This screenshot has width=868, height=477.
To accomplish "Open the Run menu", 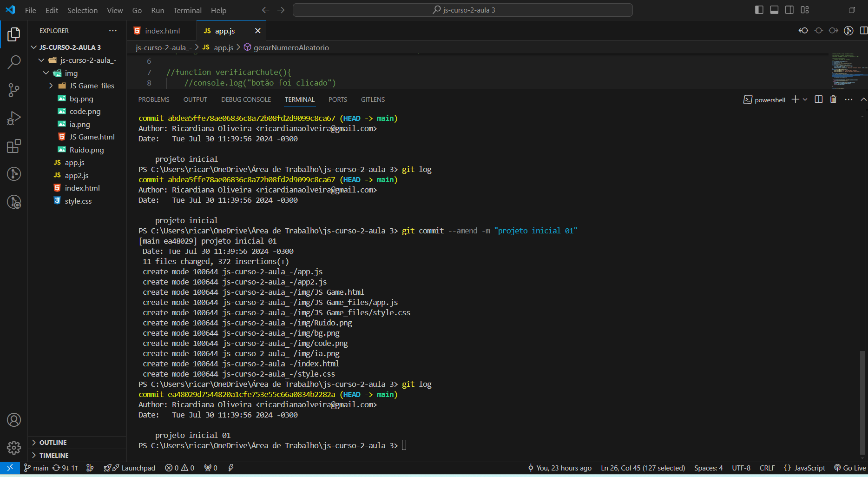I will tap(158, 10).
